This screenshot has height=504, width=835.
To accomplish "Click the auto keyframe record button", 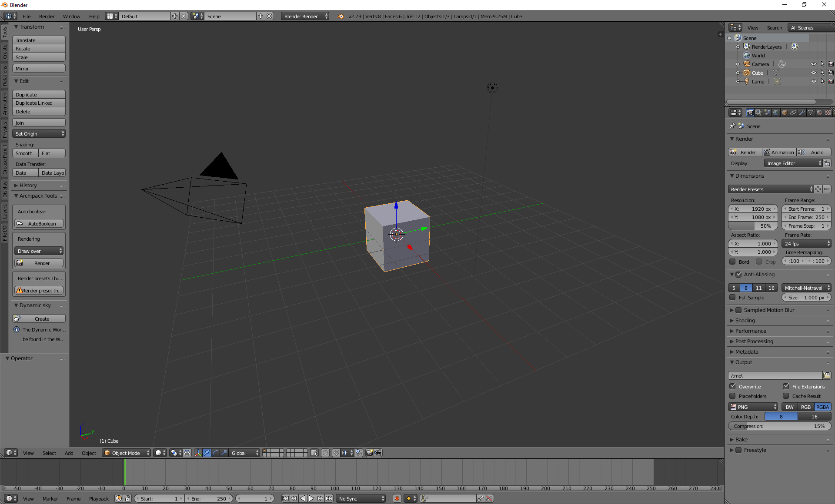I will (397, 498).
